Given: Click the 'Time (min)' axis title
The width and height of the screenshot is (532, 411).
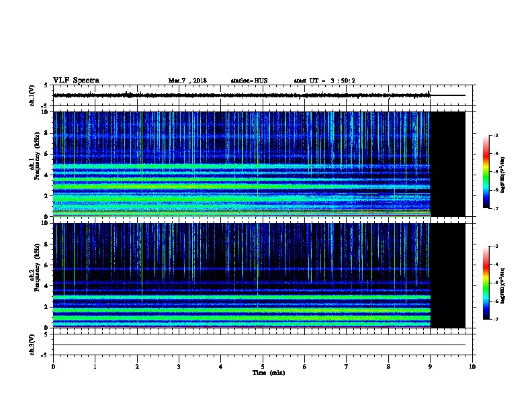Looking at the screenshot, I should (269, 373).
